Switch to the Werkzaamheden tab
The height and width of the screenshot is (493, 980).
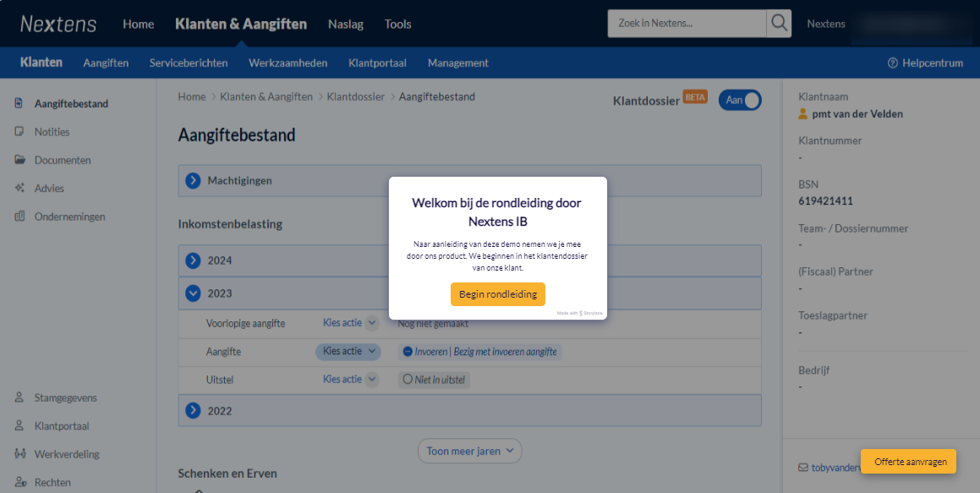tap(288, 63)
